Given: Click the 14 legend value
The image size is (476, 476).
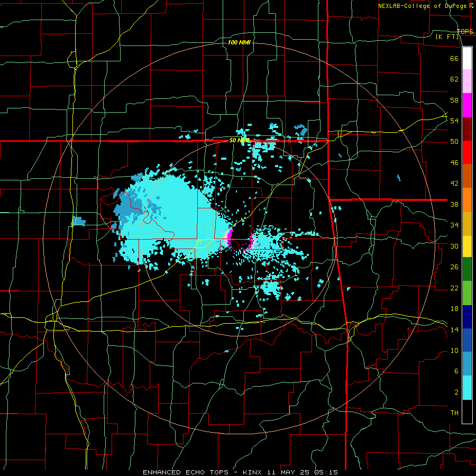Looking at the screenshot, I should [x=454, y=329].
